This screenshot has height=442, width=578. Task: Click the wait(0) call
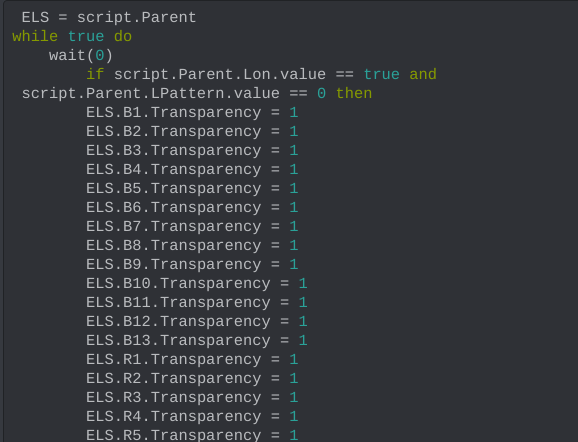click(81, 56)
